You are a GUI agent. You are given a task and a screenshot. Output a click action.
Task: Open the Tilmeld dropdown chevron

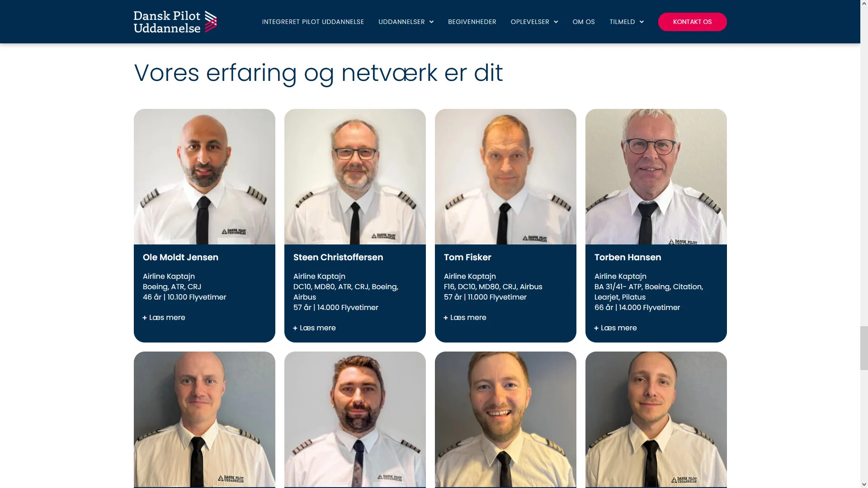click(x=642, y=22)
